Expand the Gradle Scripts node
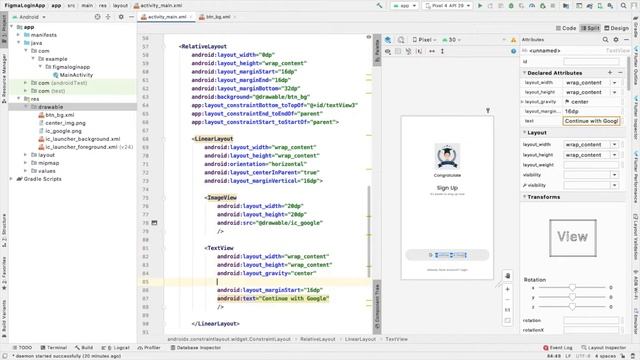640x360 pixels. [11, 179]
